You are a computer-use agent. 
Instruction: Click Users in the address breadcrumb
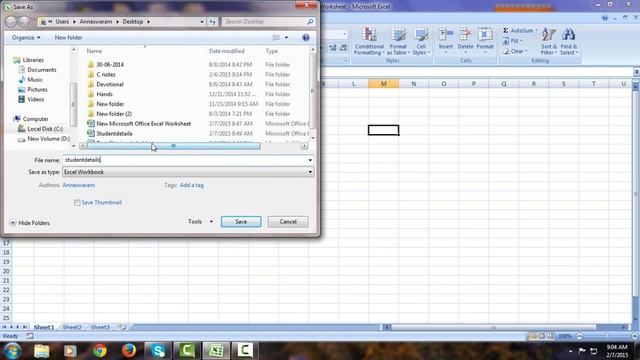pos(62,22)
